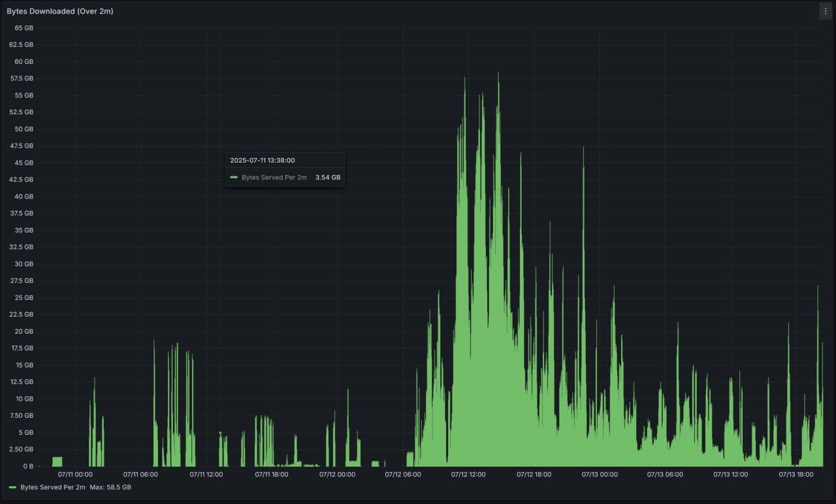Open the panel menu three-dot icon
Image resolution: width=836 pixels, height=504 pixels.
pyautogui.click(x=826, y=11)
